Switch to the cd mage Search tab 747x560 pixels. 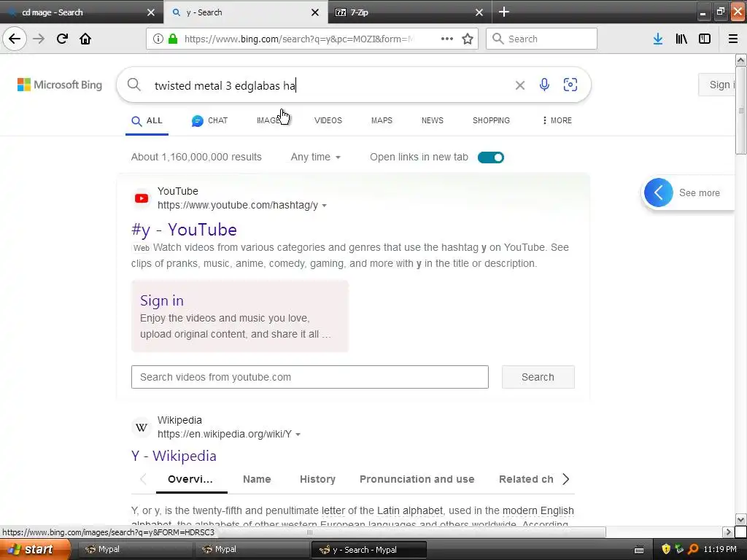[82, 12]
